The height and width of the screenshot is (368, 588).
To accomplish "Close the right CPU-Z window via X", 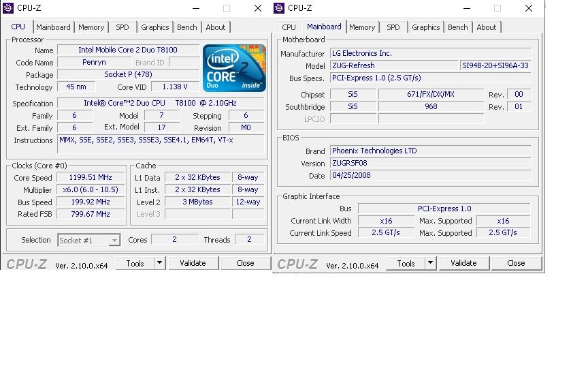I will [529, 8].
